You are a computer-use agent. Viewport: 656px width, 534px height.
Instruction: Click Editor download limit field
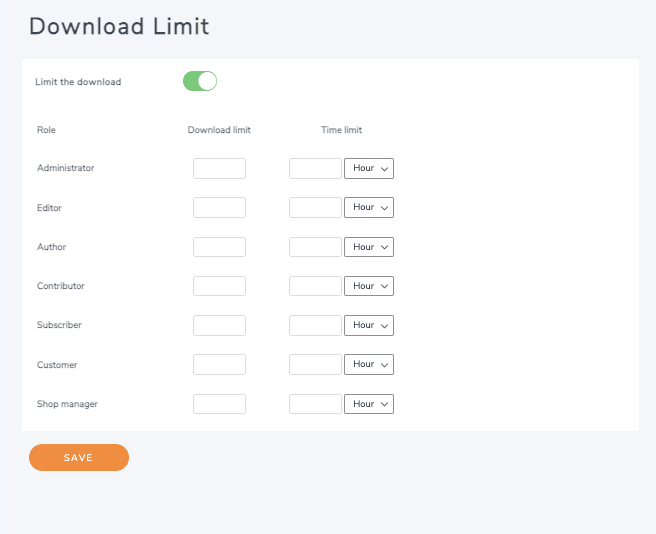coord(219,207)
